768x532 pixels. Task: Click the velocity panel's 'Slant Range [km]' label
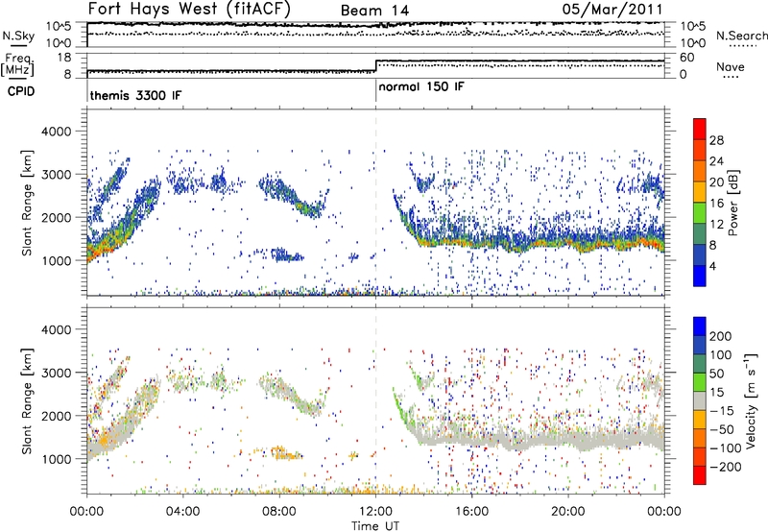27,401
